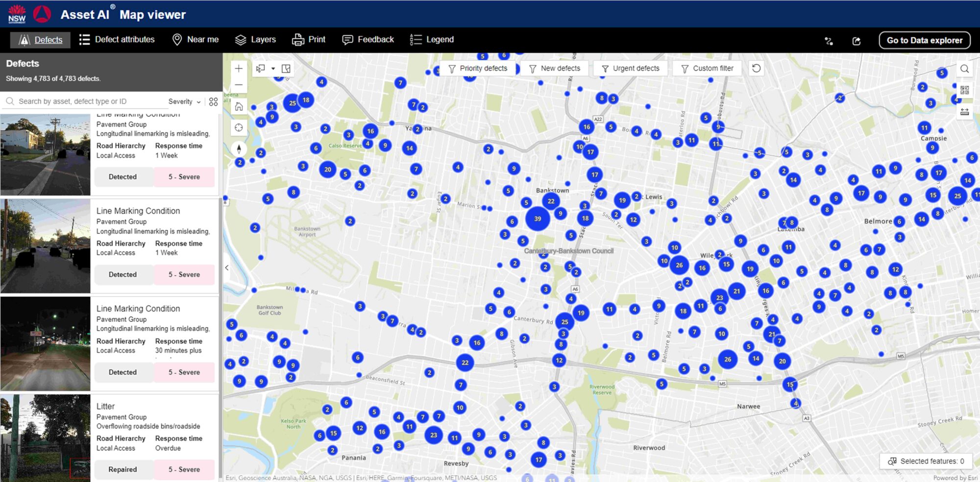980x482 pixels.
Task: Click the defect search input field
Action: pyautogui.click(x=86, y=101)
